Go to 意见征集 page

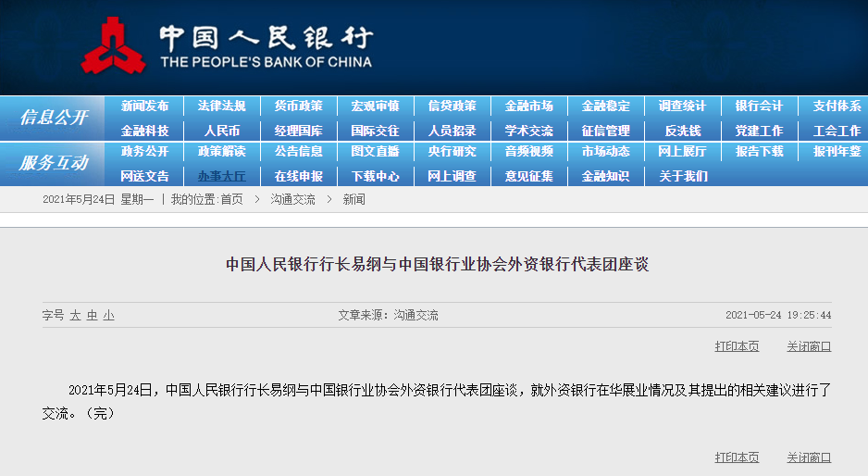coord(529,176)
